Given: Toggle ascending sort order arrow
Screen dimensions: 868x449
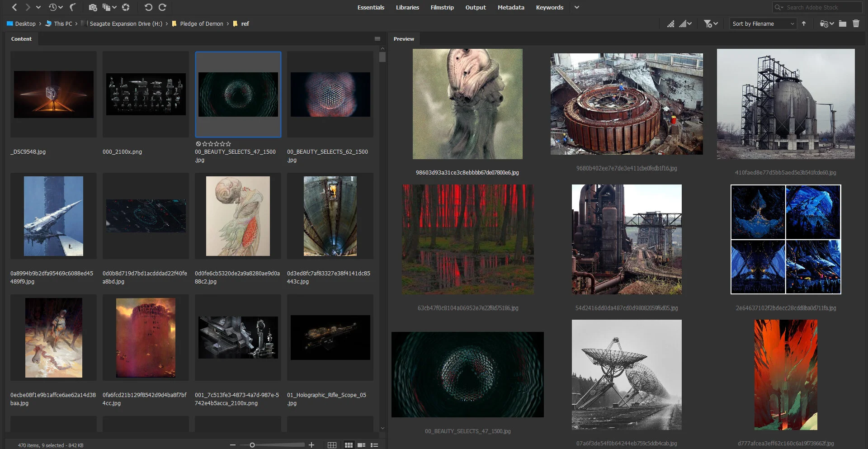Looking at the screenshot, I should pos(804,24).
